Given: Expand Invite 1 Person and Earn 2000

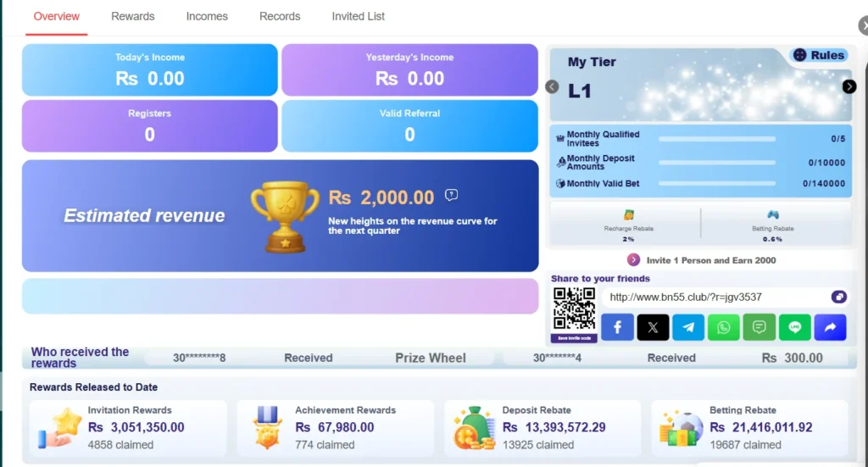Looking at the screenshot, I should [x=633, y=260].
